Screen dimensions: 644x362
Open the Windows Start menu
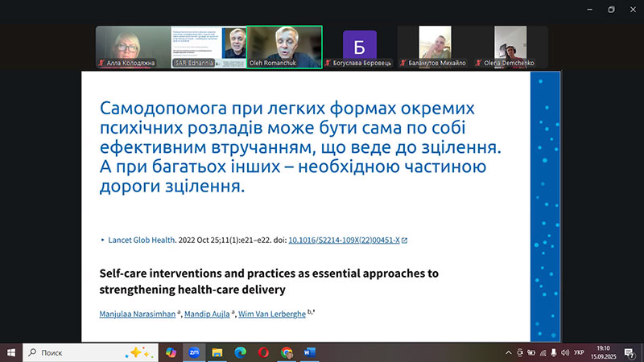11,352
